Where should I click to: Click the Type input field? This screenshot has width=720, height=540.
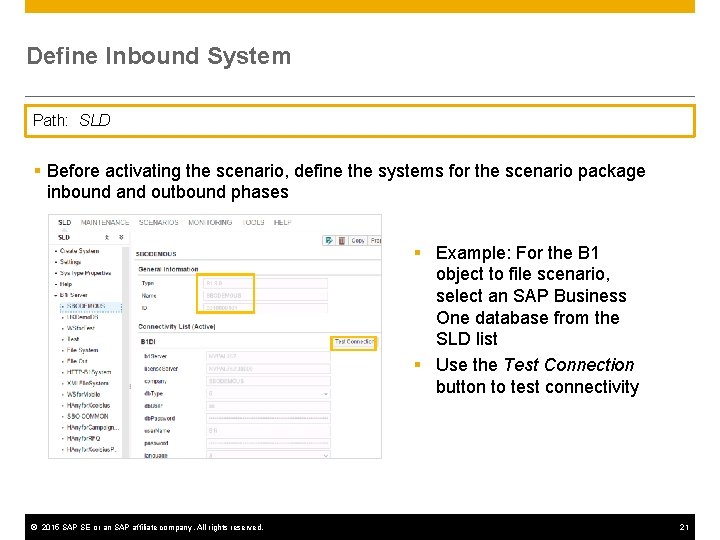pos(265,283)
